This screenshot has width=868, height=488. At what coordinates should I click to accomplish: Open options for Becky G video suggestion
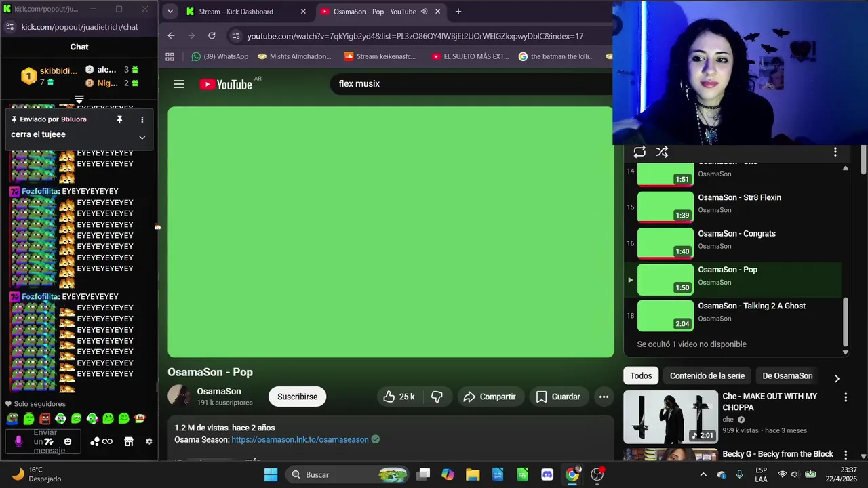pos(846,455)
